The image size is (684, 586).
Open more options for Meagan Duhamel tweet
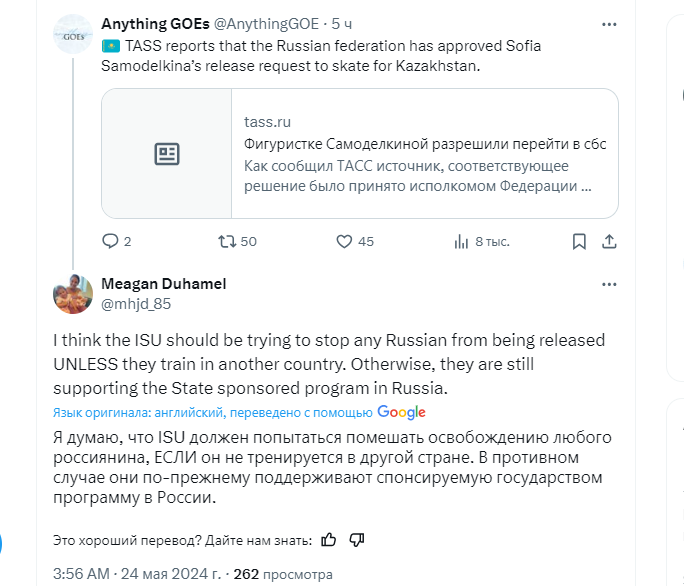point(609,285)
